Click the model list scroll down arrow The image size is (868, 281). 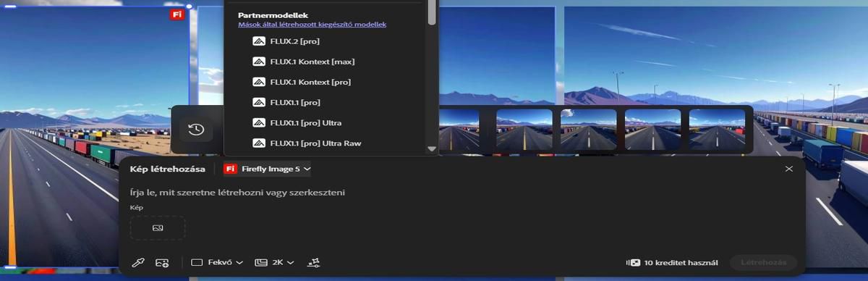point(432,148)
